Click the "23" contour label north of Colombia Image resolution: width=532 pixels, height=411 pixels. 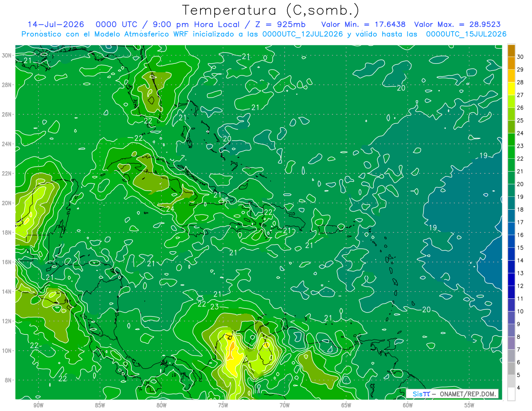pyautogui.click(x=215, y=307)
